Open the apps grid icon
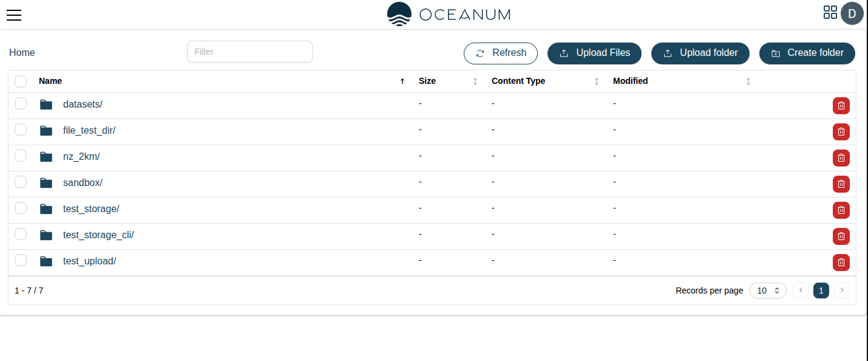 [830, 12]
